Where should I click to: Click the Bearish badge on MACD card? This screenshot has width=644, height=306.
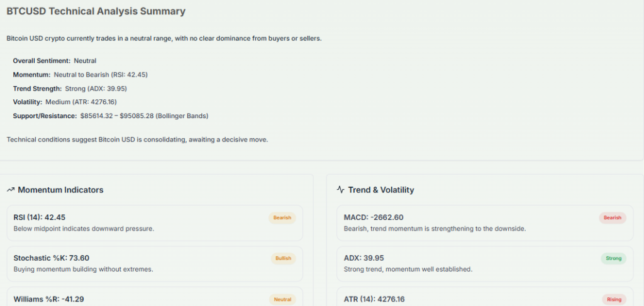tap(613, 218)
